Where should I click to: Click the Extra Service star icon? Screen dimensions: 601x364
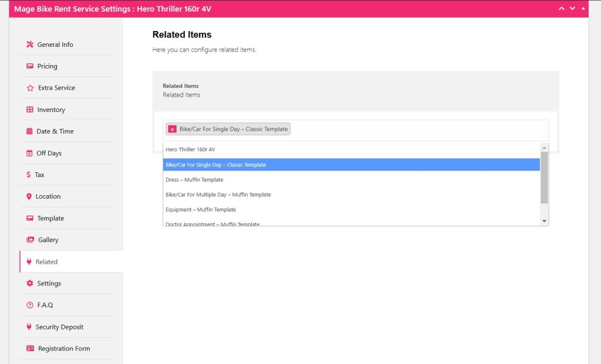pyautogui.click(x=30, y=88)
